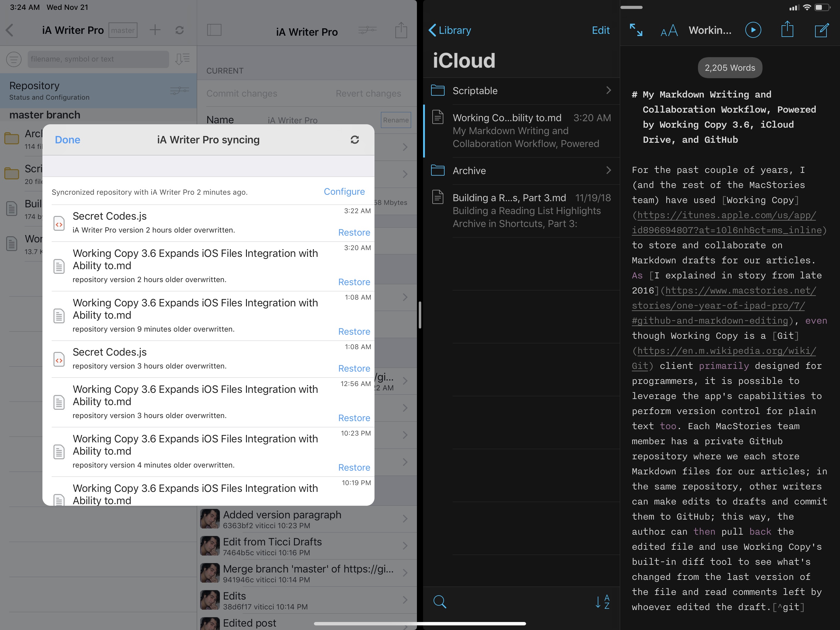Tap the Wi-Fi status icon
The width and height of the screenshot is (840, 630).
[x=807, y=7]
